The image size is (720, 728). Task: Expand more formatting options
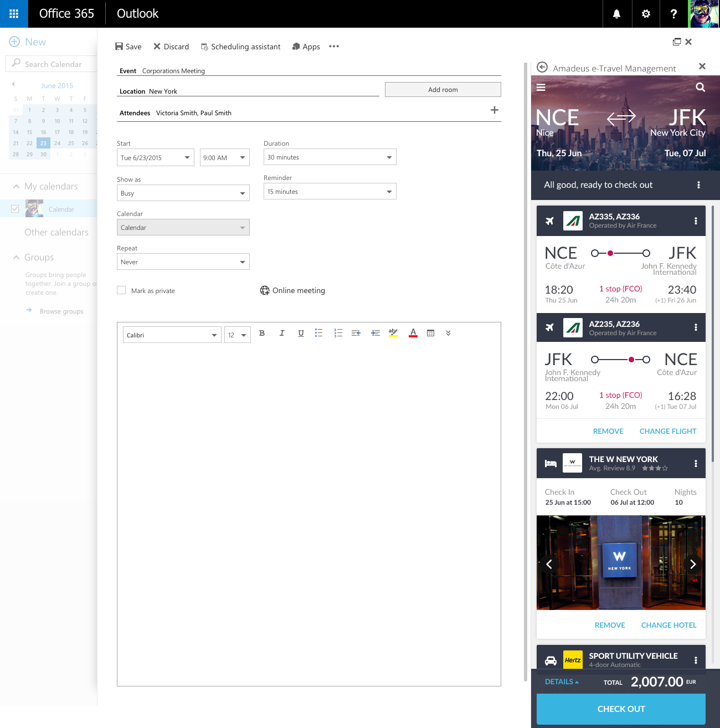(x=448, y=333)
